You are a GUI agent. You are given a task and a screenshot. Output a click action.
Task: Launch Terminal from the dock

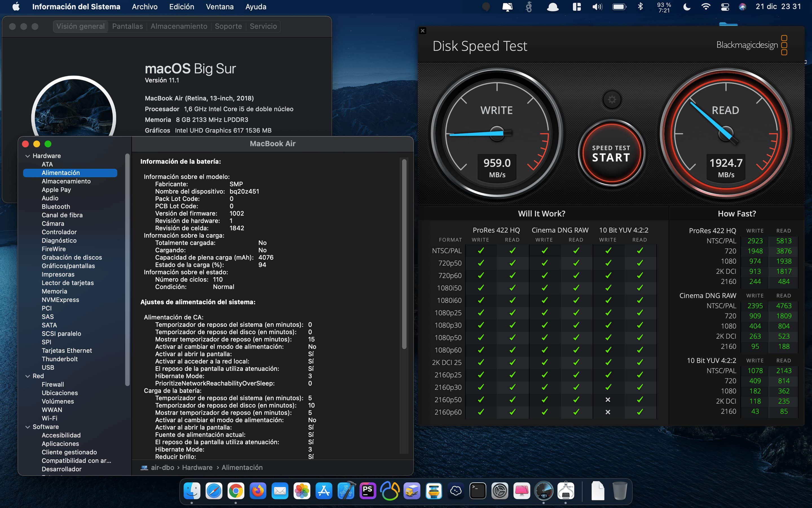tap(477, 491)
